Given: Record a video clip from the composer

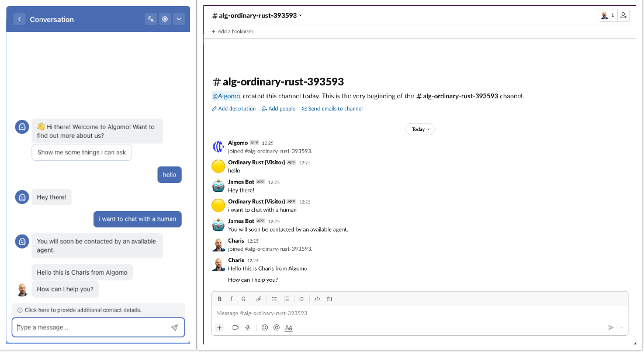Looking at the screenshot, I should tap(236, 328).
